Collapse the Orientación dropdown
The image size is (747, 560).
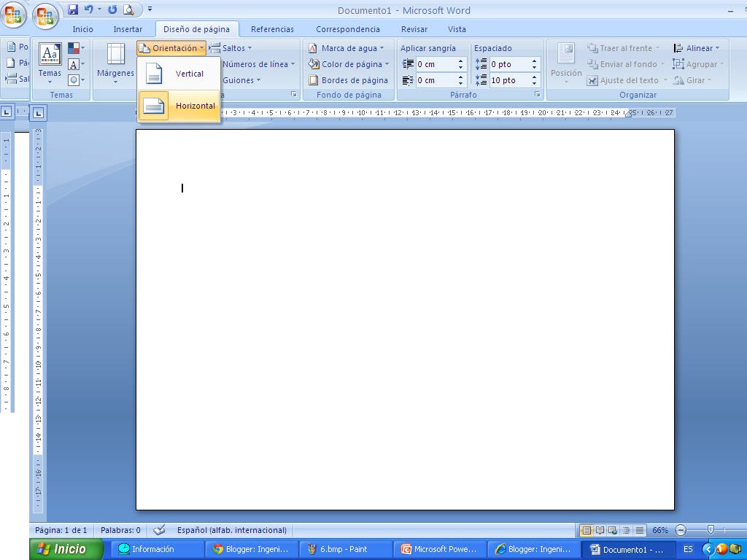tap(171, 48)
